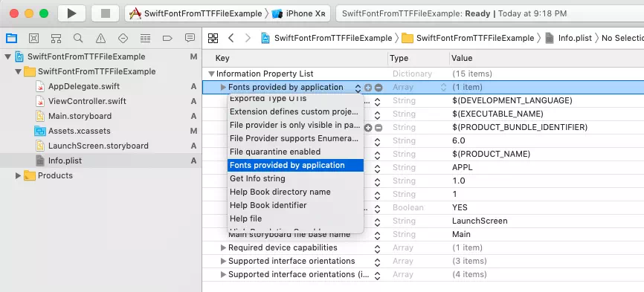The image size is (644, 292).
Task: Click the Value column header
Action: coord(462,58)
